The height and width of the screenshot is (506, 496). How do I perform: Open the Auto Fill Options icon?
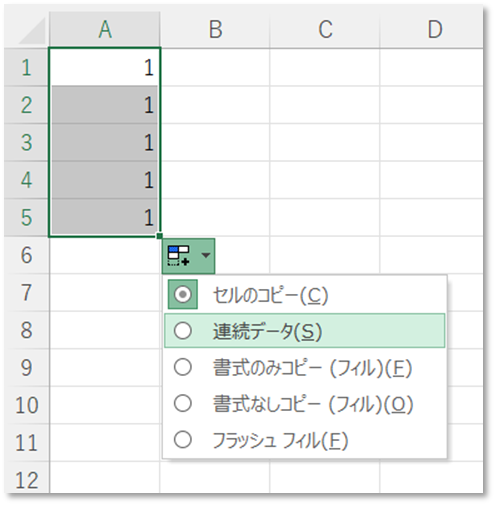click(x=178, y=256)
